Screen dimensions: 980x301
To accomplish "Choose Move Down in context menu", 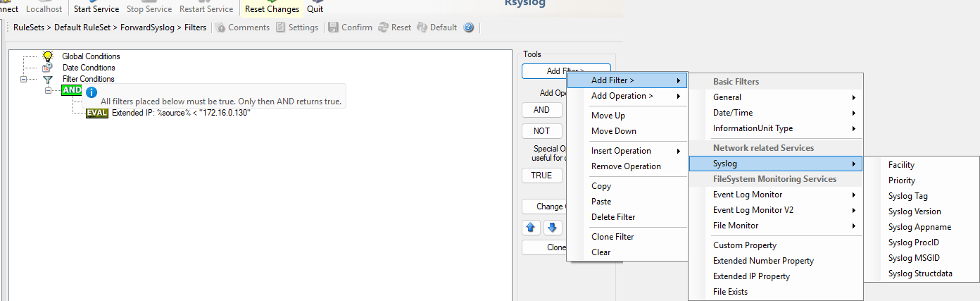I will (627, 131).
